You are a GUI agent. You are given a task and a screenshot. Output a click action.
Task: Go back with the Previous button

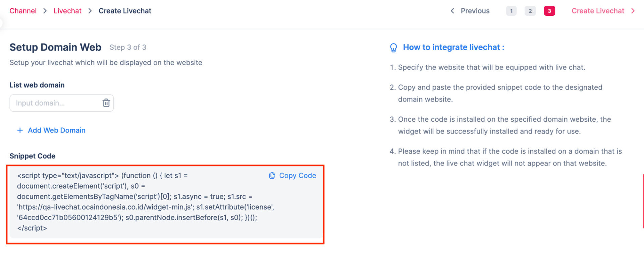point(475,11)
